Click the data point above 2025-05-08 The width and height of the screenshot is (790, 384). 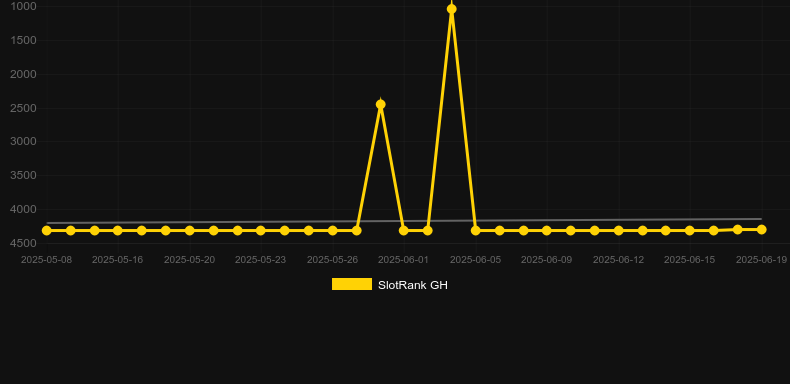pos(46,230)
